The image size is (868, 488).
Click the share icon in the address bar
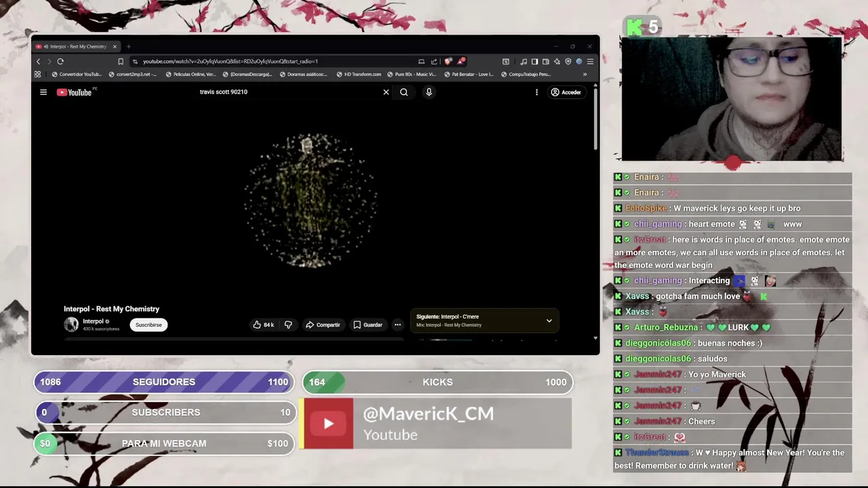tap(434, 62)
